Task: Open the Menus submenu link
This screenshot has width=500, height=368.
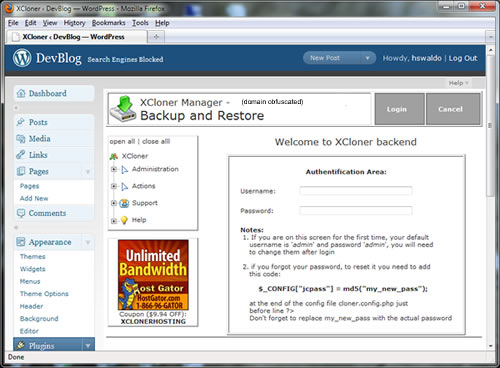Action: click(x=30, y=281)
